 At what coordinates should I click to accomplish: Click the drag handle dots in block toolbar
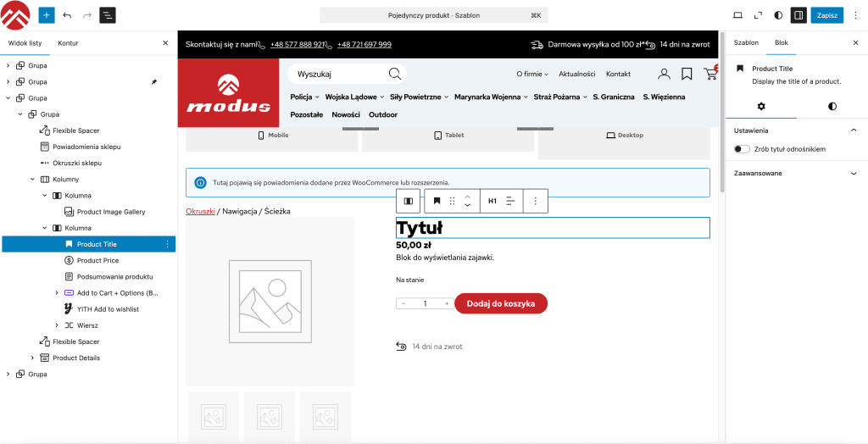click(x=453, y=201)
